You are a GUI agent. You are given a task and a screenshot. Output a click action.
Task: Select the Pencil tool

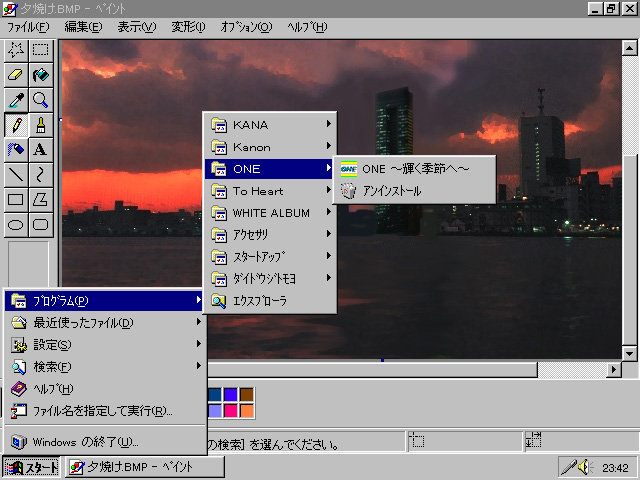pyautogui.click(x=16, y=125)
